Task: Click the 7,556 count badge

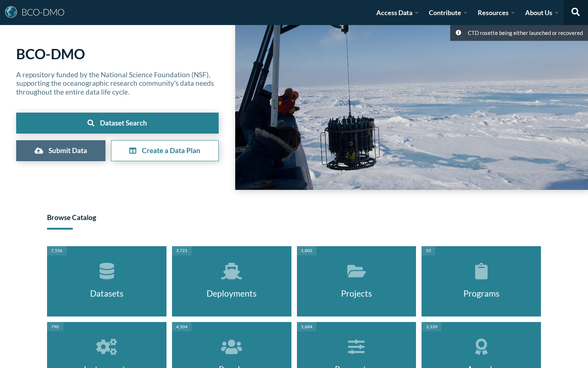Action: [x=57, y=251]
